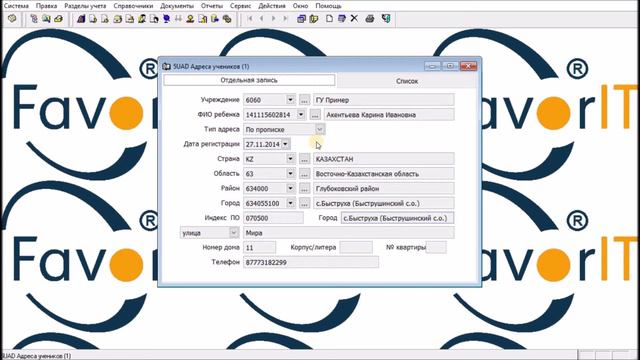Click the Индекс ПО field 070500
Viewport: 640px width, 360px height.
[x=273, y=218]
